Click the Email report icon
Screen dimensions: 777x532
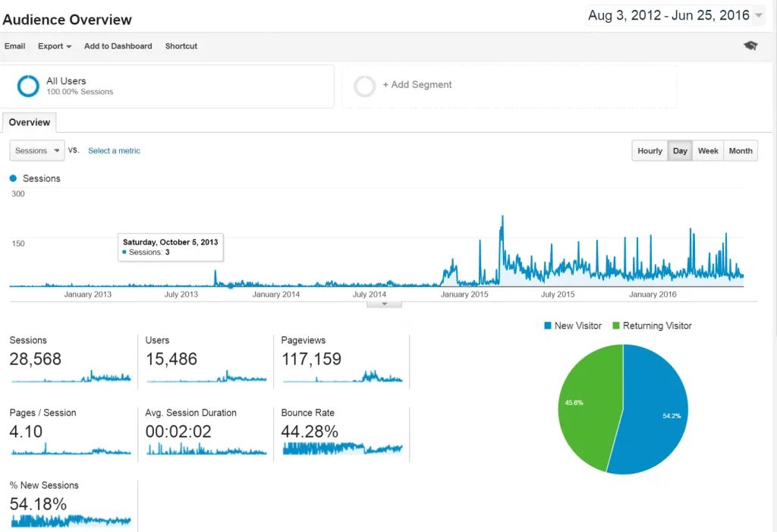click(15, 46)
